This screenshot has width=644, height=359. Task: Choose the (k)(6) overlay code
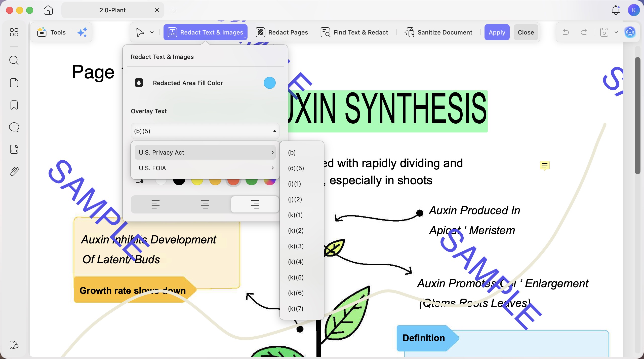(x=302, y=293)
